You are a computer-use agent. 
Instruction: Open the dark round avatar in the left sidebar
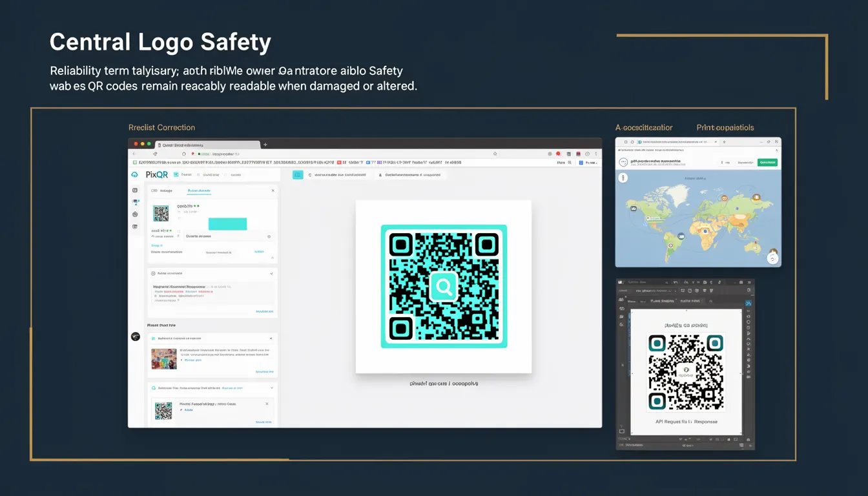click(x=136, y=336)
